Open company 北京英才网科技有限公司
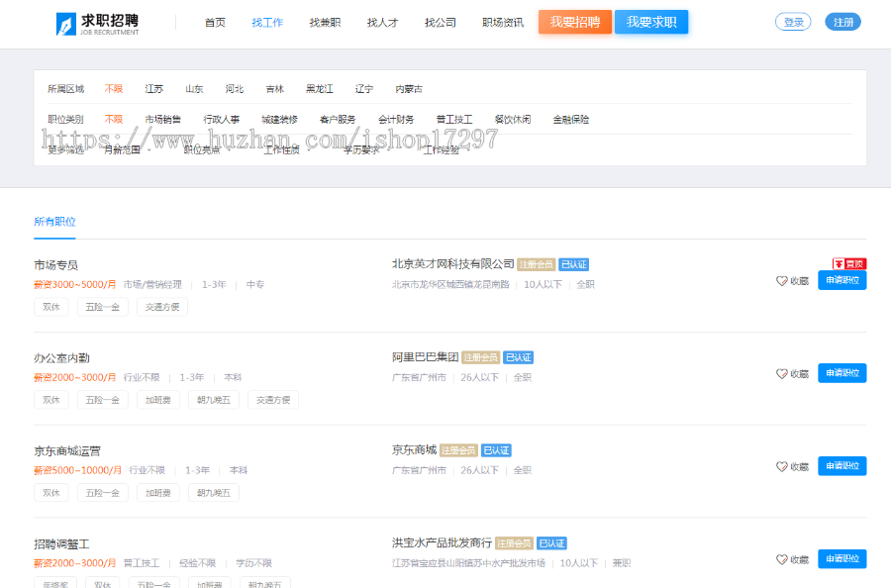Image resolution: width=891 pixels, height=588 pixels. (452, 263)
